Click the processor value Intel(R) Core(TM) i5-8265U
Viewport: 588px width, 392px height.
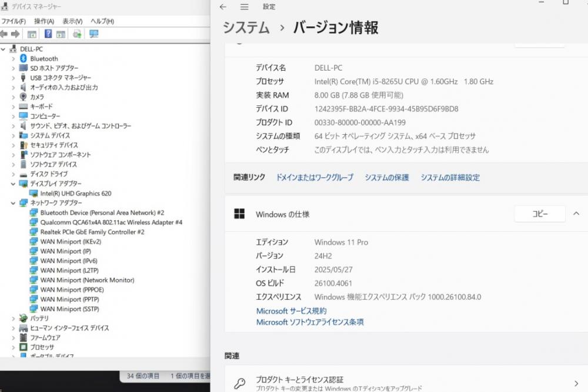[403, 81]
